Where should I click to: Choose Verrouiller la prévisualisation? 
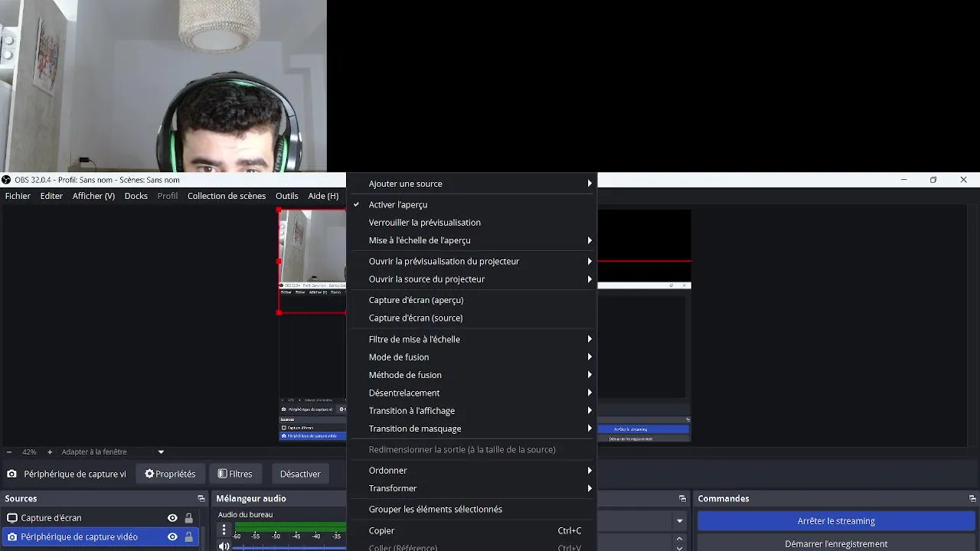[x=472, y=223]
